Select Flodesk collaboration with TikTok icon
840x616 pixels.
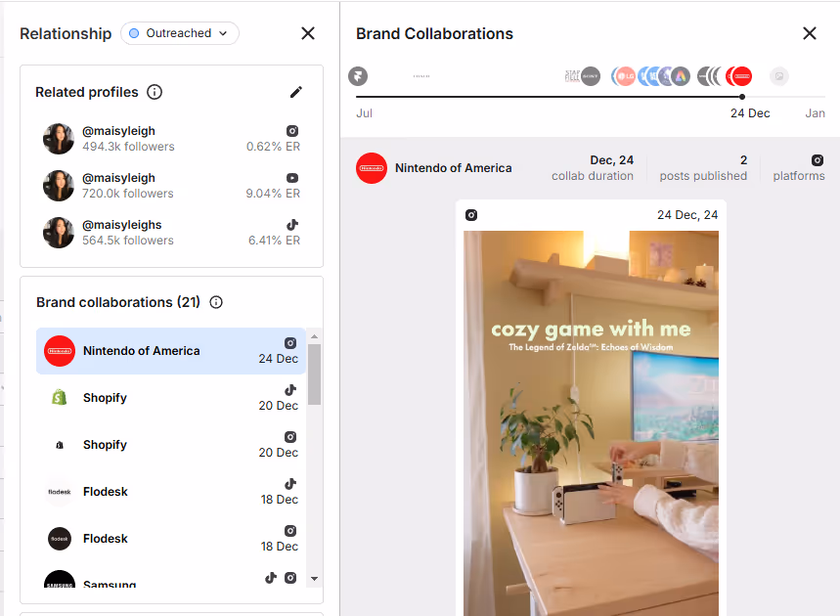[x=171, y=492]
